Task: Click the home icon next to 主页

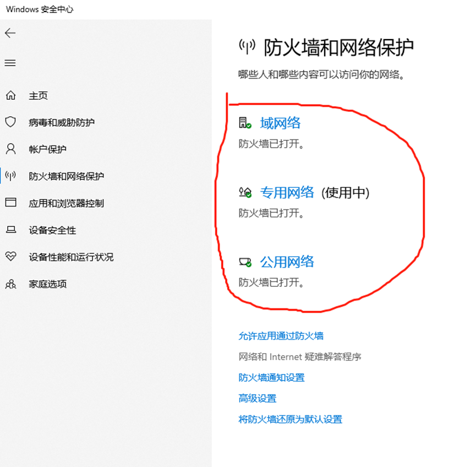Action: click(10, 95)
